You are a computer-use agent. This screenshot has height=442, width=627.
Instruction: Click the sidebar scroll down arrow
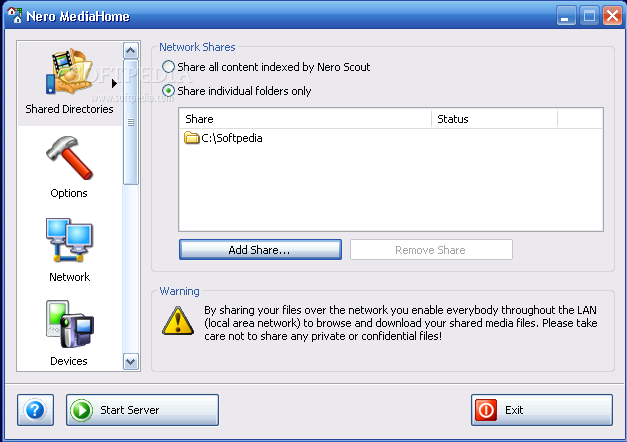(x=130, y=362)
